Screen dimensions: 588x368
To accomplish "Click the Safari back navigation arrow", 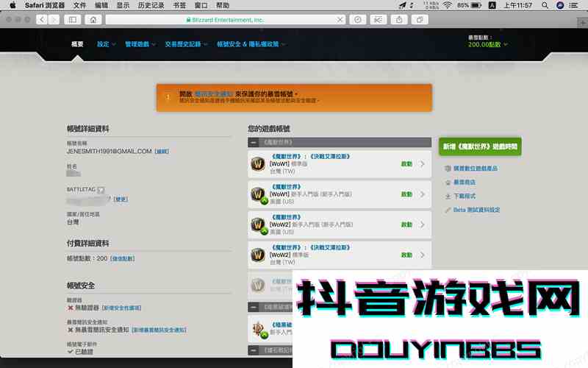I will 37,19.
